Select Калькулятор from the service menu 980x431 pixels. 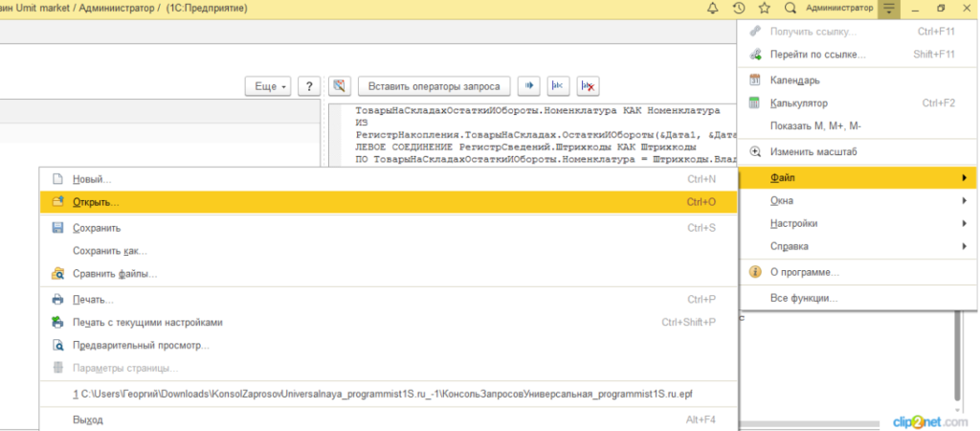click(x=799, y=103)
